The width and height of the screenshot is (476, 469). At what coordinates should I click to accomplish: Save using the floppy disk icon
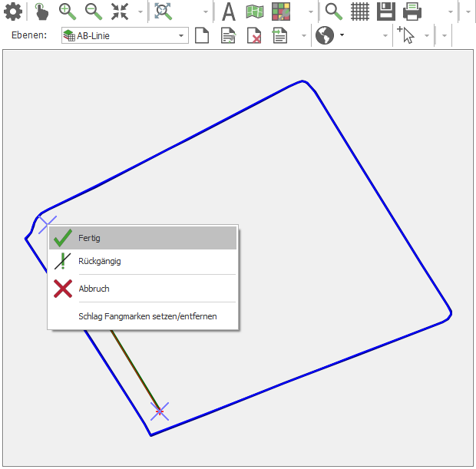coord(386,12)
